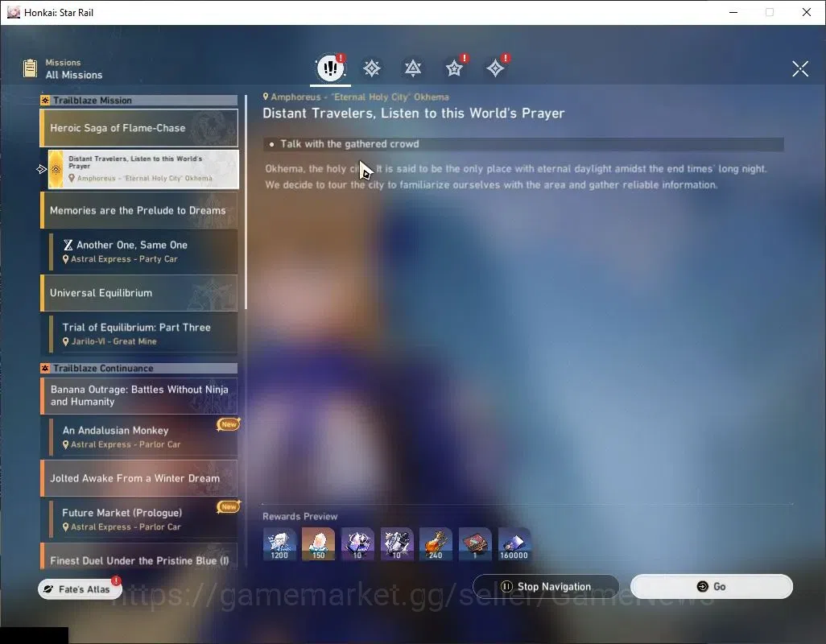Open the four-point diamond mission tab icon
The width and height of the screenshot is (826, 644).
[495, 68]
